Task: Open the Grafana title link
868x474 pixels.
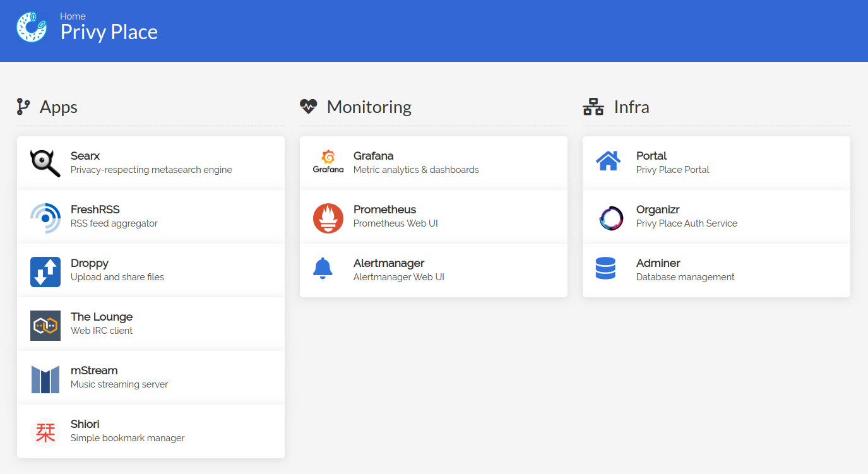Action: coord(374,156)
